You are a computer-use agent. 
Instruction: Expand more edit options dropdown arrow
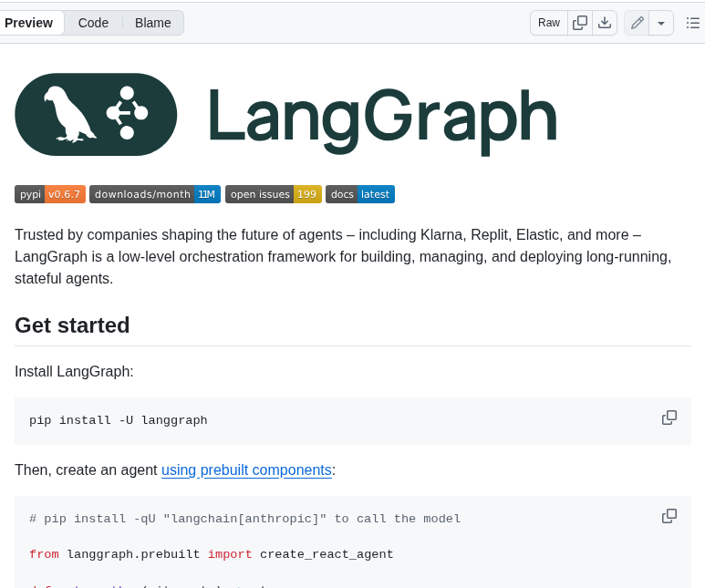[x=661, y=23]
